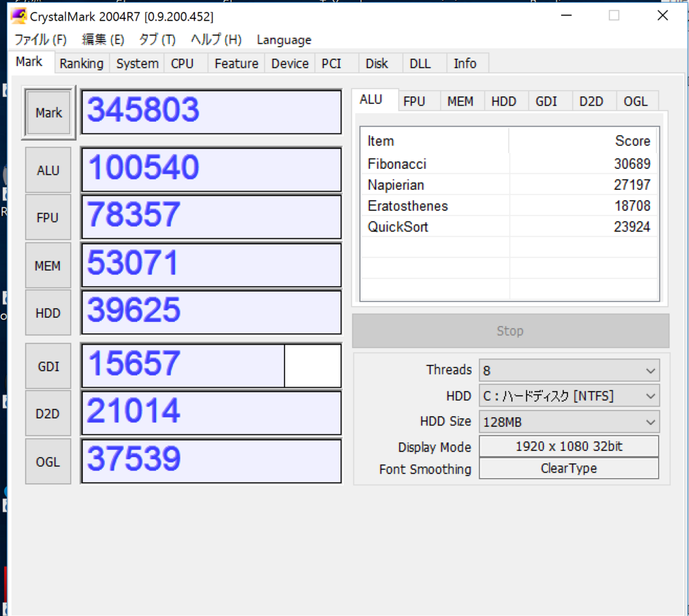Image resolution: width=689 pixels, height=616 pixels.
Task: Switch to the Ranking tab
Action: (x=81, y=63)
